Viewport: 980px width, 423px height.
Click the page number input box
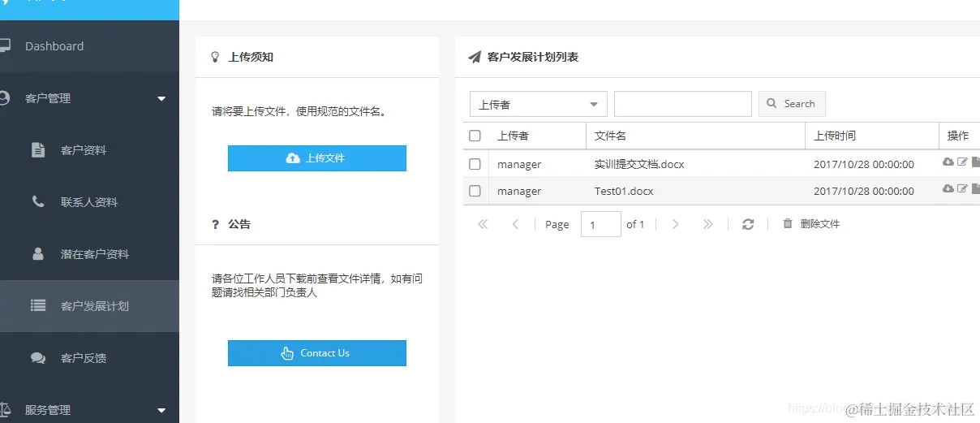point(601,224)
